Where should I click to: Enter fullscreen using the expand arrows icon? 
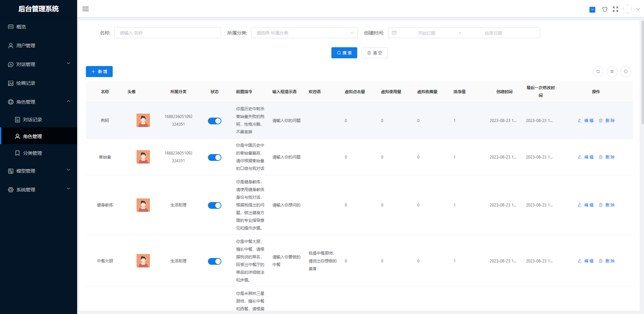[616, 9]
